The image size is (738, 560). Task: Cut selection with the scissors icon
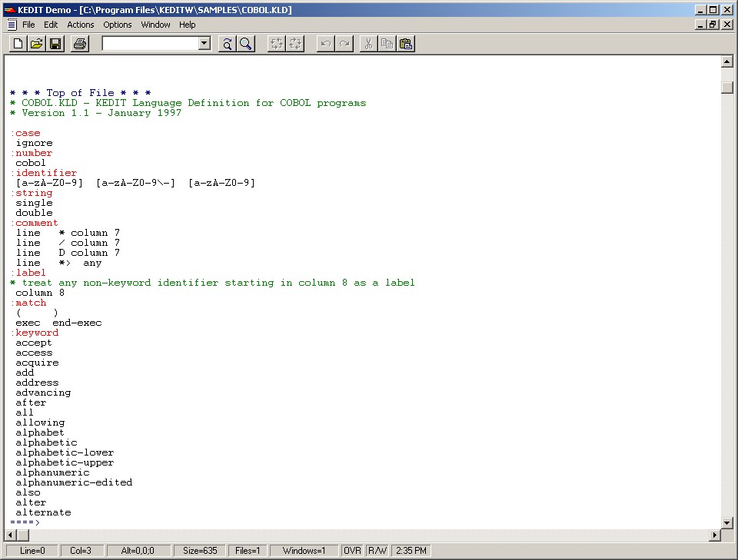tap(368, 45)
